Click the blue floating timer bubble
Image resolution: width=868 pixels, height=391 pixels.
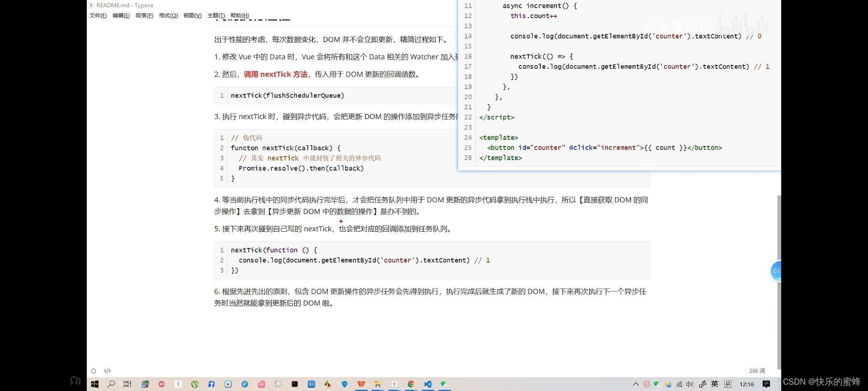(776, 271)
